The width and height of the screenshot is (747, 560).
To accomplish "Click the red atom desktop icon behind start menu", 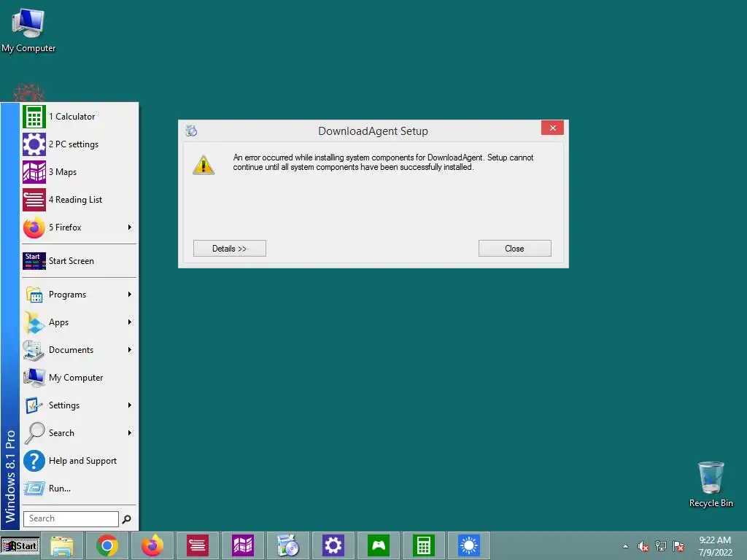I will pyautogui.click(x=28, y=93).
